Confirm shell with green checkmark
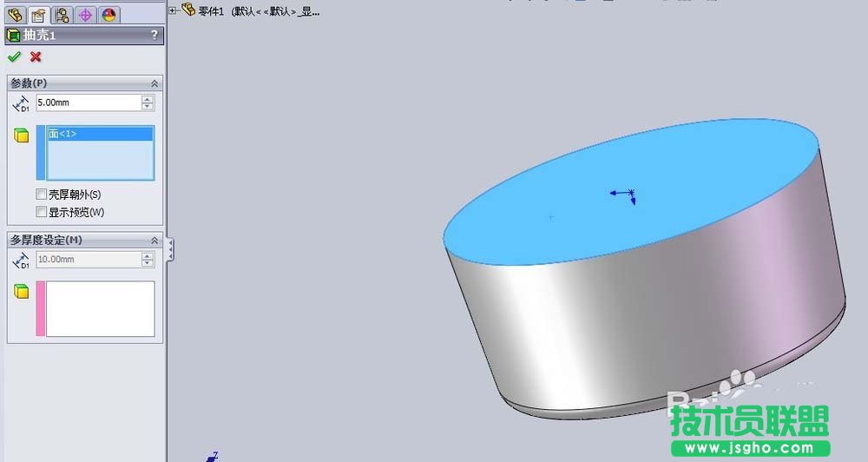The height and width of the screenshot is (462, 868). coord(15,56)
